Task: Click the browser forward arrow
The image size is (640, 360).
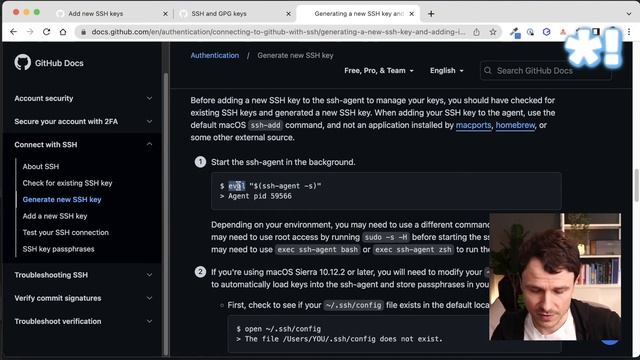Action: (x=30, y=32)
